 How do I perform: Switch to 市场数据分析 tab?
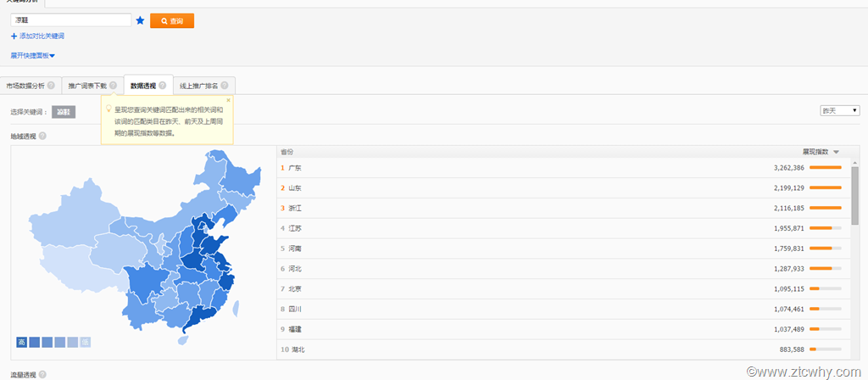[25, 86]
